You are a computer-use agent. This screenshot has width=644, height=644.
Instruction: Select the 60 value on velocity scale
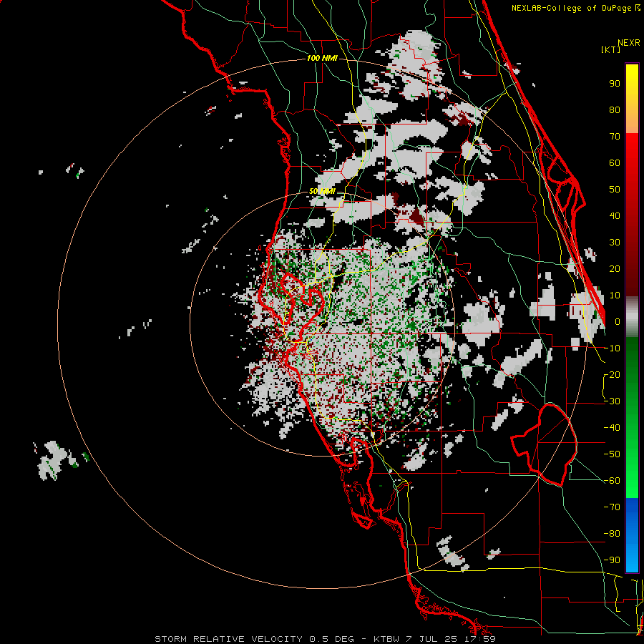coord(615,162)
